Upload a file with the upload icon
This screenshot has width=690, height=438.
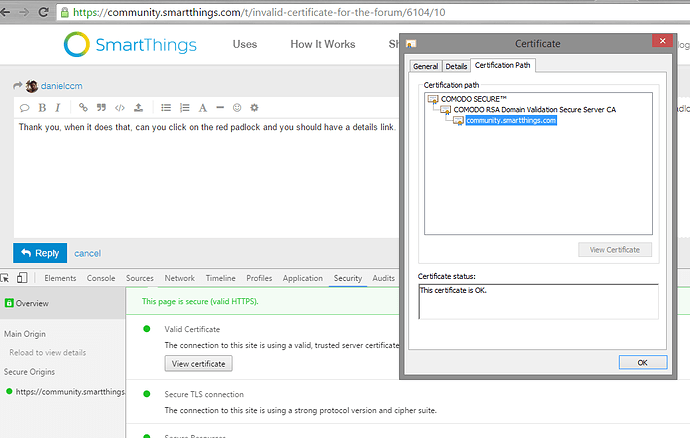[x=138, y=107]
